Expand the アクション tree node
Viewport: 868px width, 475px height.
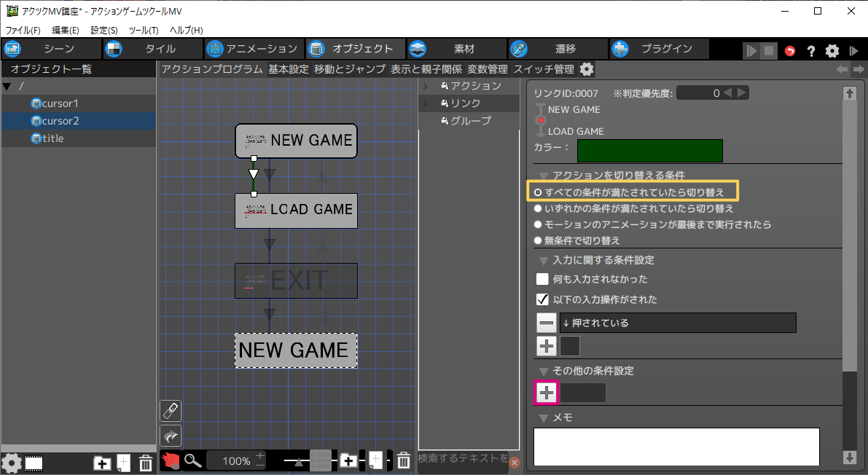point(425,86)
